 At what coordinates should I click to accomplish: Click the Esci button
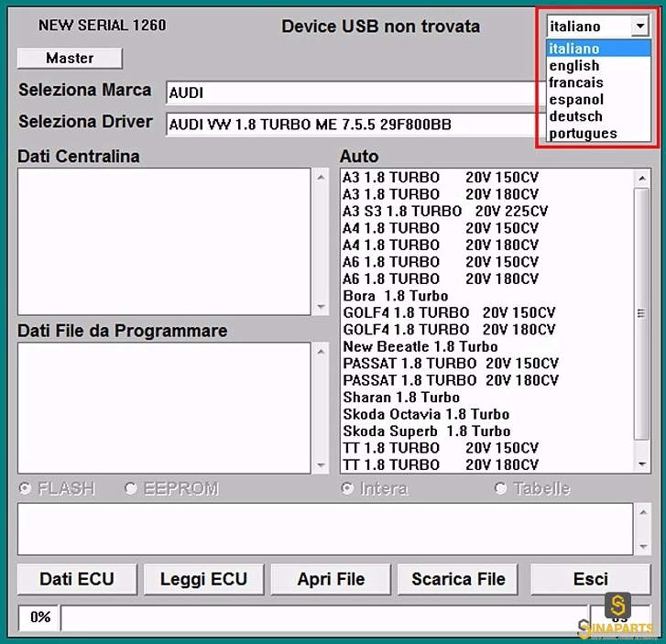[x=590, y=579]
